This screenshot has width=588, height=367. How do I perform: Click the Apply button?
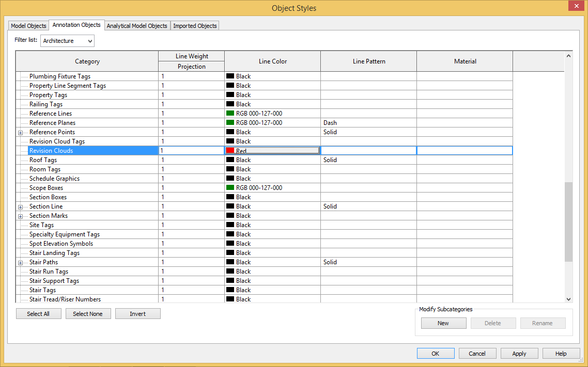pos(519,354)
